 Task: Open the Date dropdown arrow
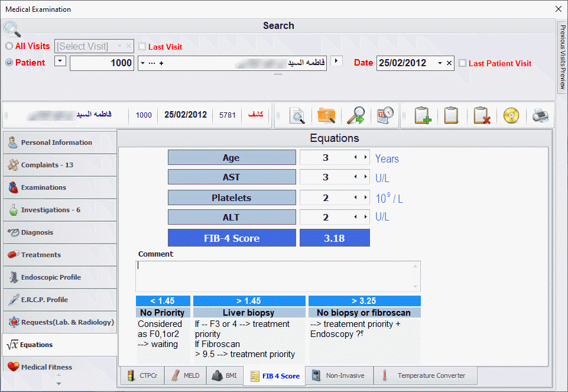(x=440, y=63)
